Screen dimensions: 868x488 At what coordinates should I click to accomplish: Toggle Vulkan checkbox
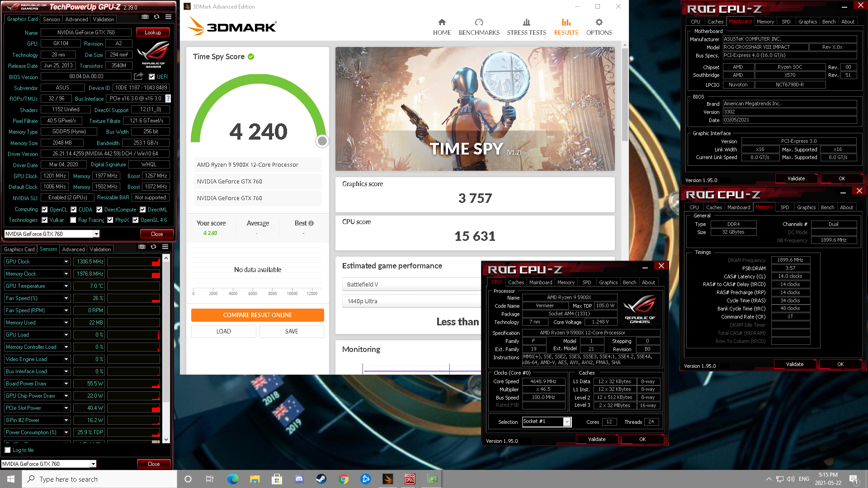45,220
